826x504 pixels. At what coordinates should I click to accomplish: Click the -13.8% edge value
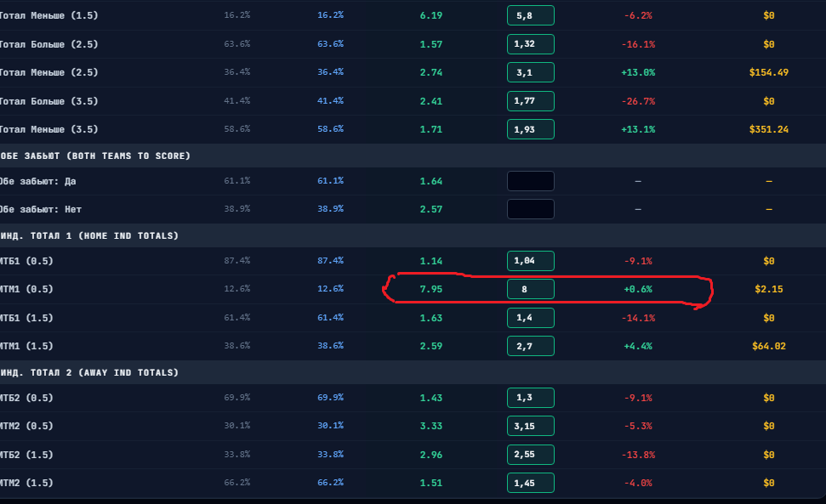click(638, 455)
